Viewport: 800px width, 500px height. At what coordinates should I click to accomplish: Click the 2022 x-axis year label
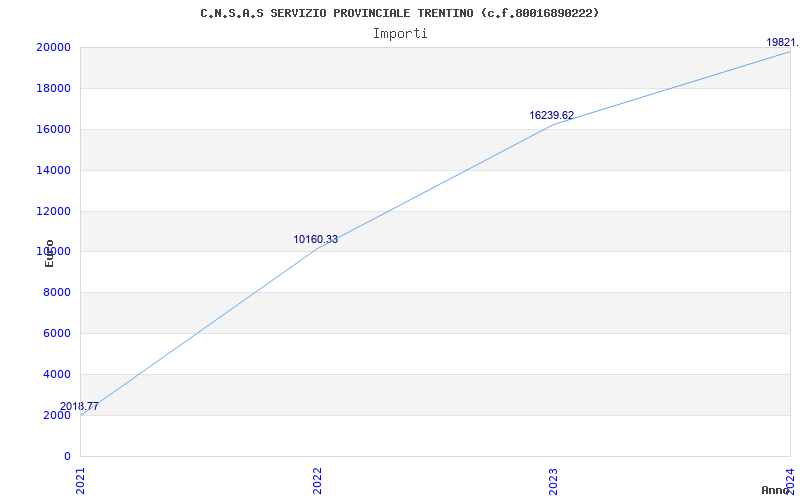[x=317, y=481]
